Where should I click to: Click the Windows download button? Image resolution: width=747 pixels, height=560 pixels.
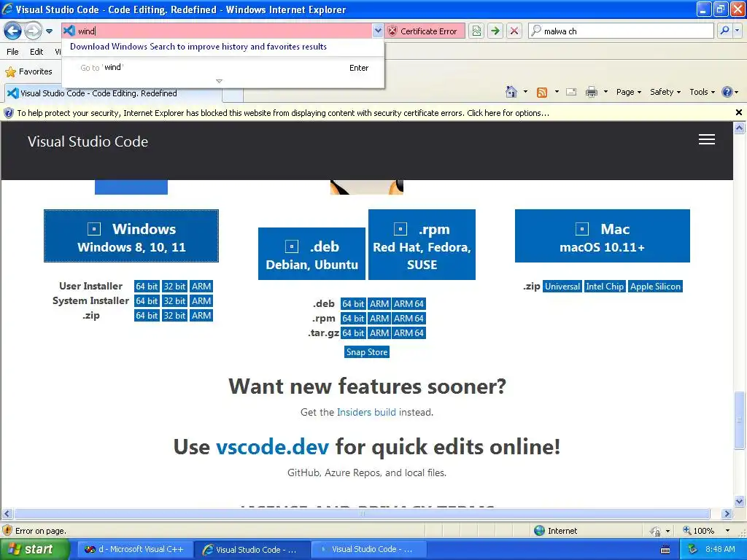131,236
